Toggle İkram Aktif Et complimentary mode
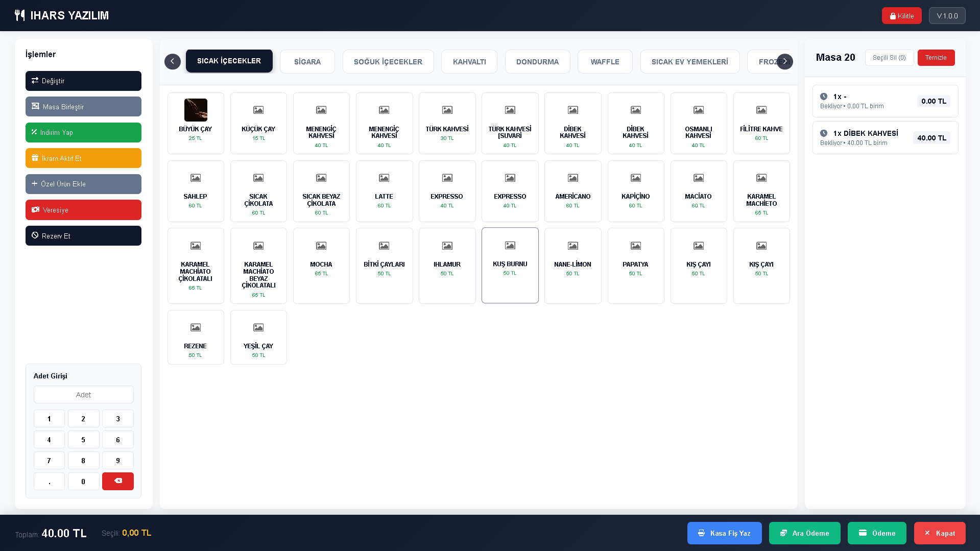This screenshot has height=551, width=980. (83, 158)
